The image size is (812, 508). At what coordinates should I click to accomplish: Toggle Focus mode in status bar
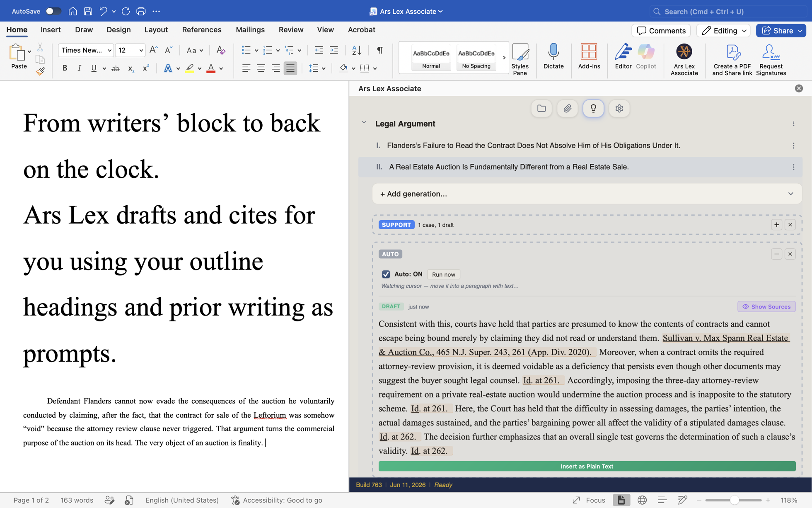tap(589, 500)
